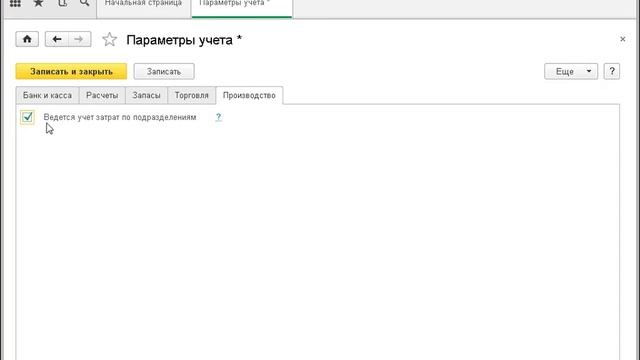This screenshot has height=360, width=640.
Task: Navigate back with the left arrow
Action: click(56, 39)
